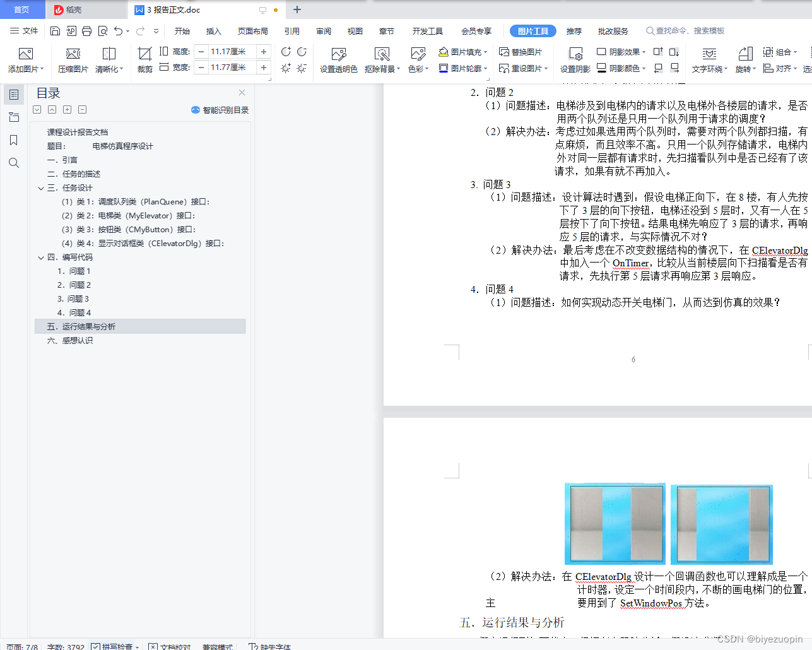
Task: Increase brightness with the sun plus icon
Action: pyautogui.click(x=286, y=68)
